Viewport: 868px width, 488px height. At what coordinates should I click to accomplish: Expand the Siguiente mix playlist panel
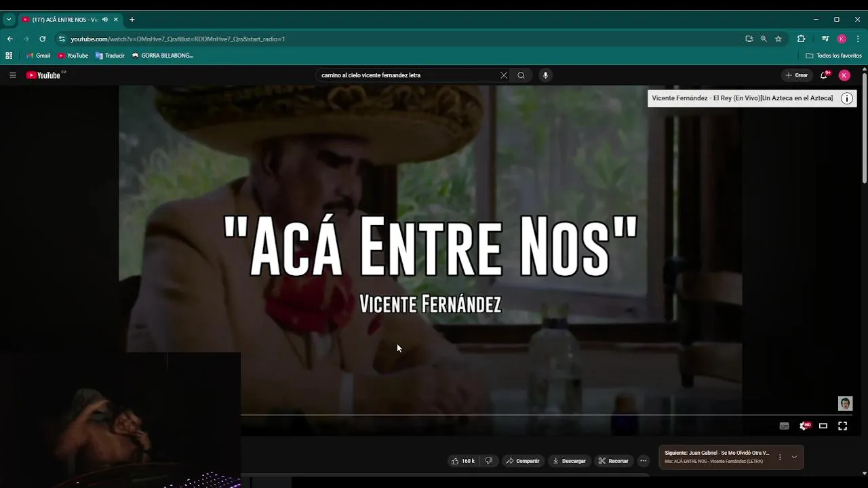(794, 457)
